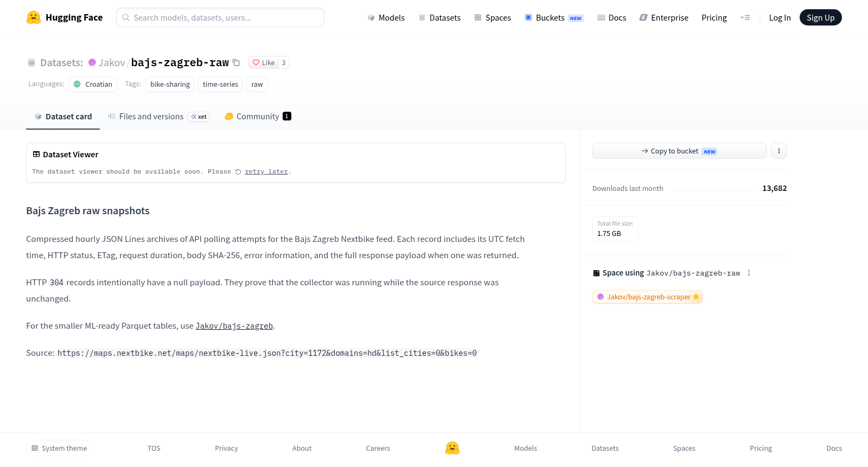Click the Sign Up button
This screenshot has width=868, height=467.
pos(821,17)
